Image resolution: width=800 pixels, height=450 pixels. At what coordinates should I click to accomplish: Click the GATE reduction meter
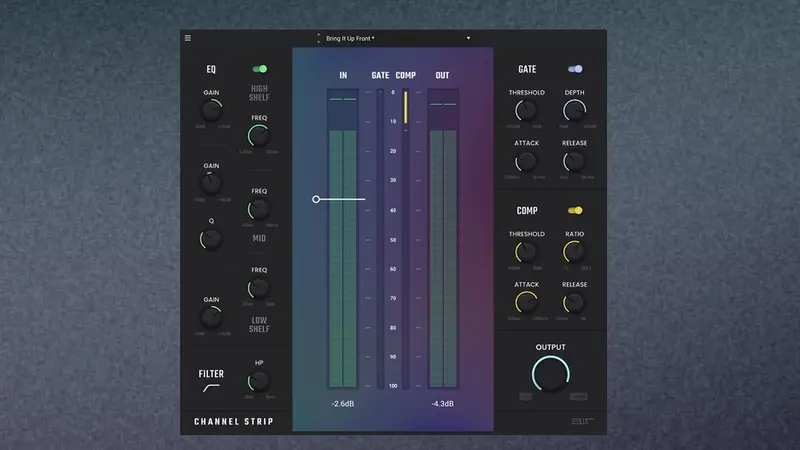[380, 238]
